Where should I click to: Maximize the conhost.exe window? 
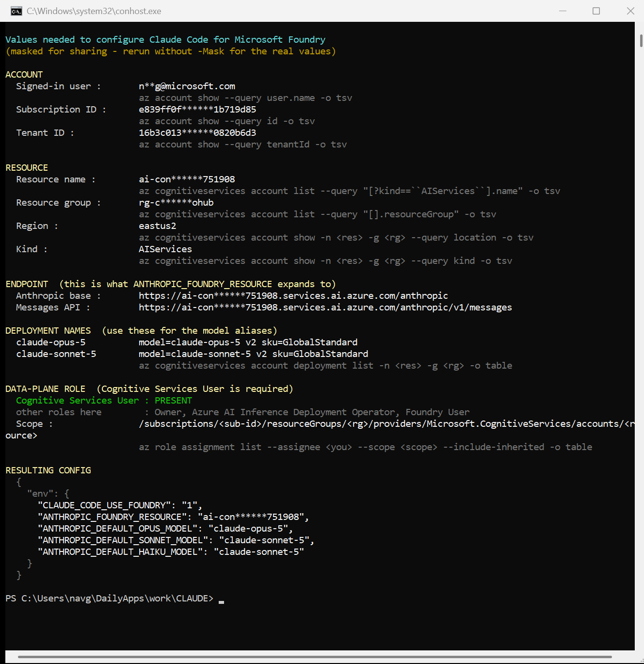[596, 11]
